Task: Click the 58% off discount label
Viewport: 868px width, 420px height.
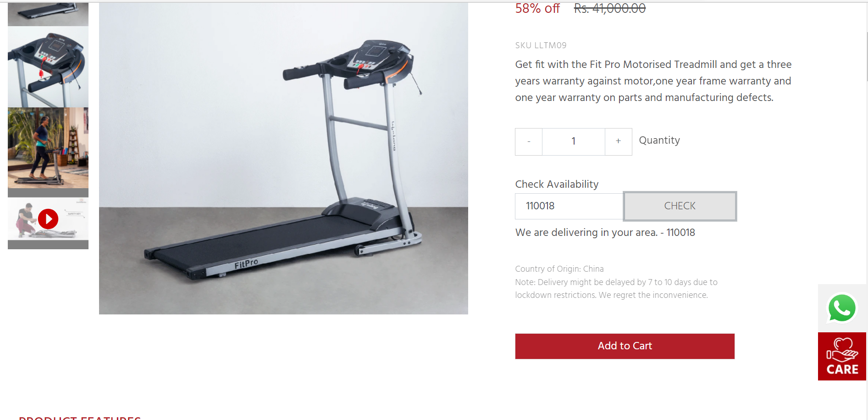Action: 537,8
